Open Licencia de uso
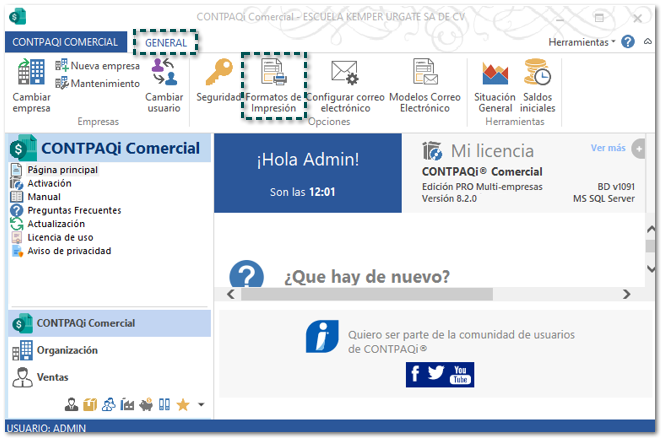 coord(60,237)
